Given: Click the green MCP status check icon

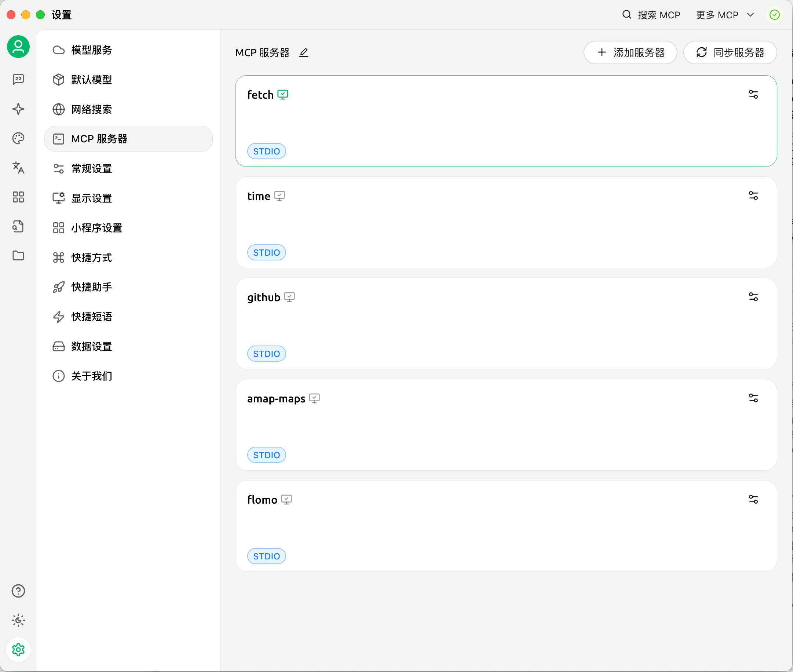Looking at the screenshot, I should tap(774, 15).
